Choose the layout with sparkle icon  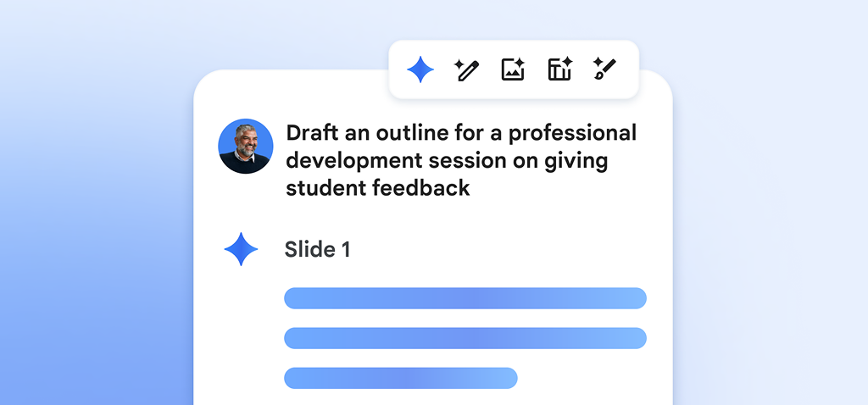pos(559,69)
